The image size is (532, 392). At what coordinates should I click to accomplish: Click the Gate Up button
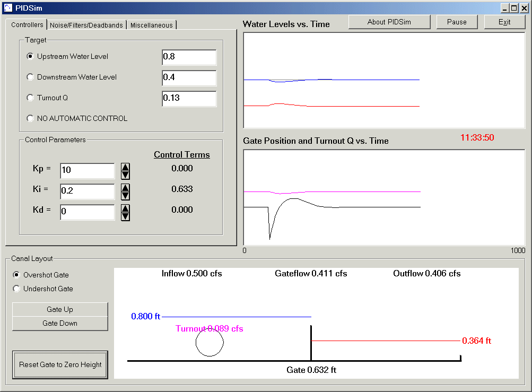tap(60, 309)
